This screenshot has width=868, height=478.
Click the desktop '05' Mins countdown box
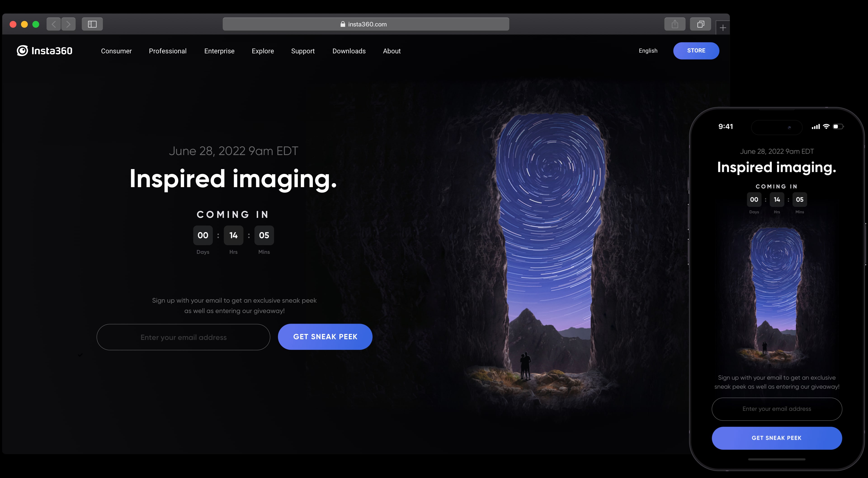click(x=264, y=235)
